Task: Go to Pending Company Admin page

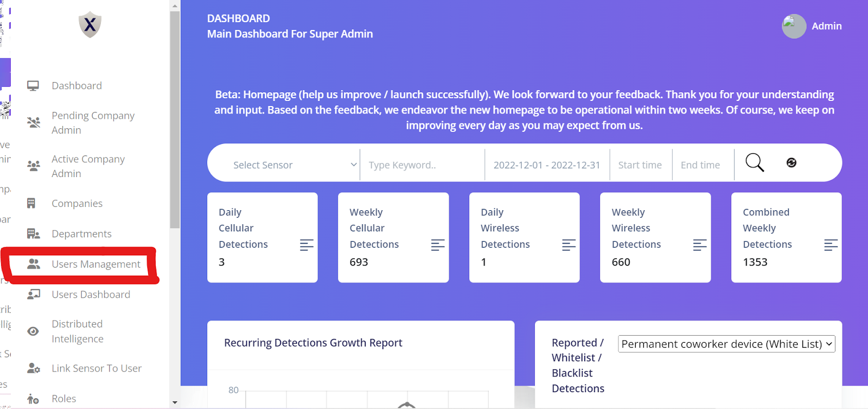Action: 93,123
